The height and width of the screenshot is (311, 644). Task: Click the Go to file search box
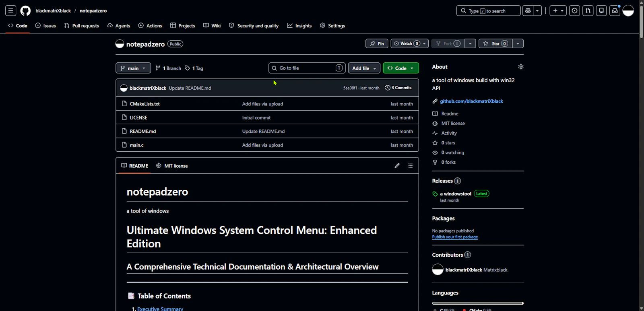(307, 68)
